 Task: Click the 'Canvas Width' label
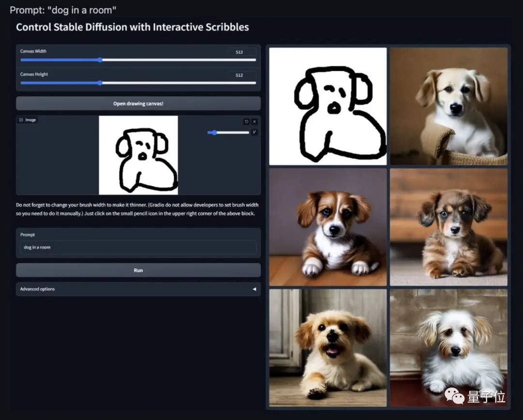[x=33, y=51]
